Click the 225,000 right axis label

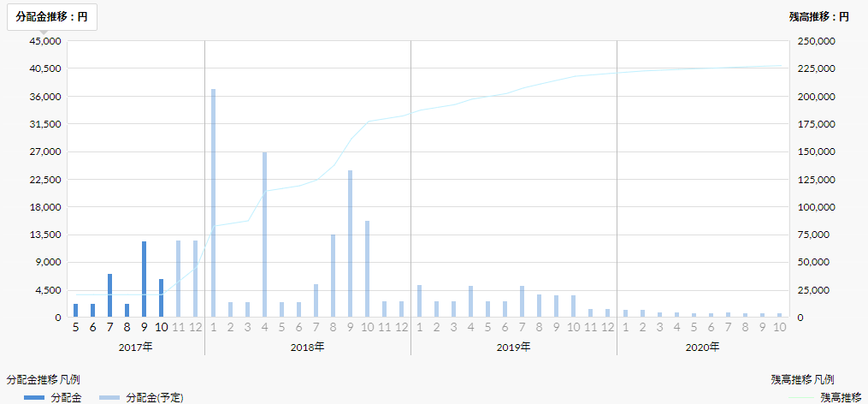click(817, 68)
